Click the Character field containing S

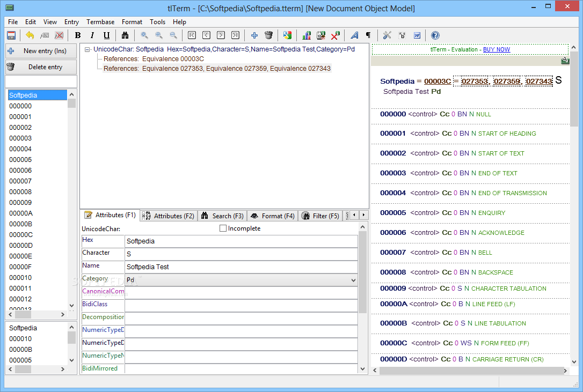(241, 254)
